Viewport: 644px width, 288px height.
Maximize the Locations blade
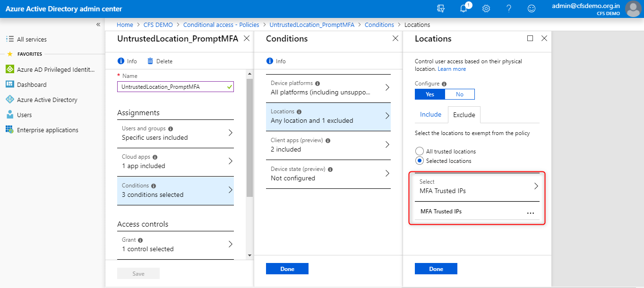pos(530,38)
